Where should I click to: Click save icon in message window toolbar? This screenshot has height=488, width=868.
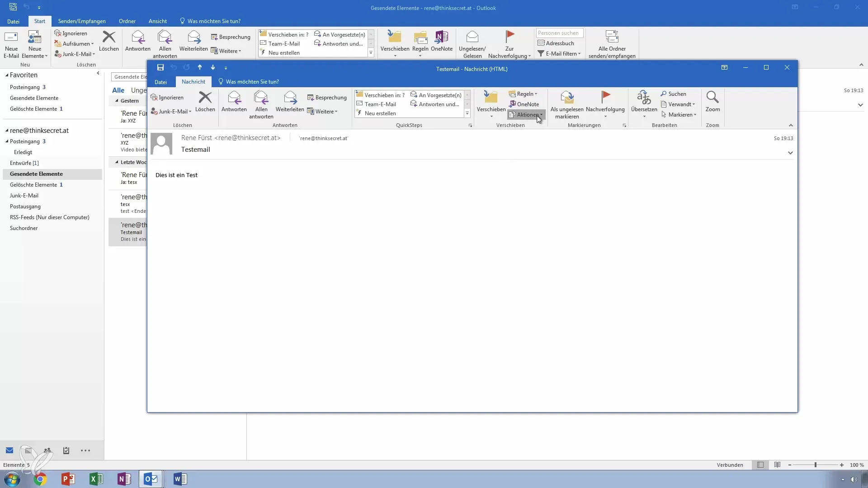pyautogui.click(x=160, y=67)
